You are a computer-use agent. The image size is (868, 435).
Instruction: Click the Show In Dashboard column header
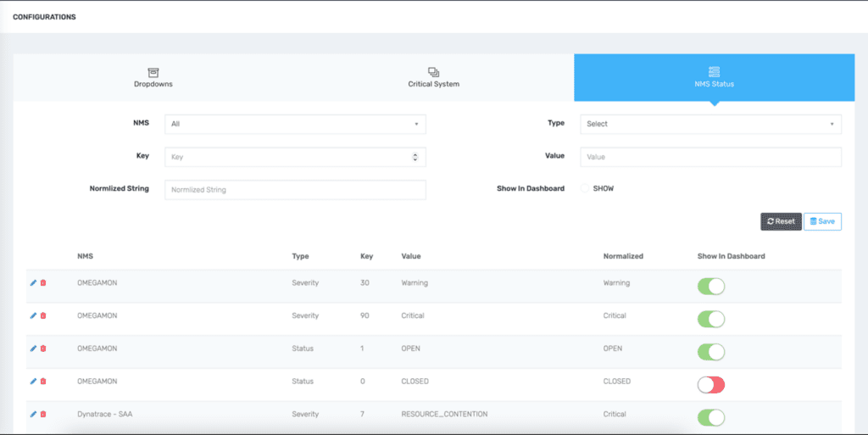click(x=732, y=256)
